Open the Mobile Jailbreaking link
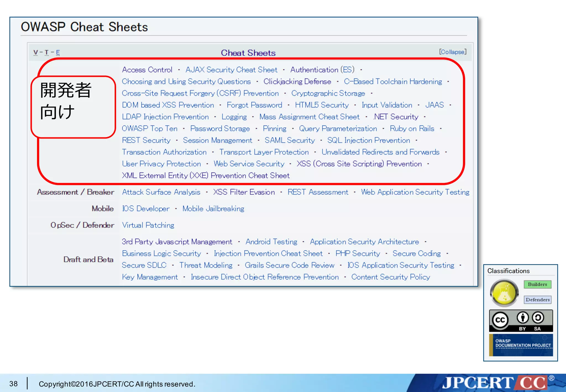Viewport: 566px width, 392px height. click(x=213, y=209)
